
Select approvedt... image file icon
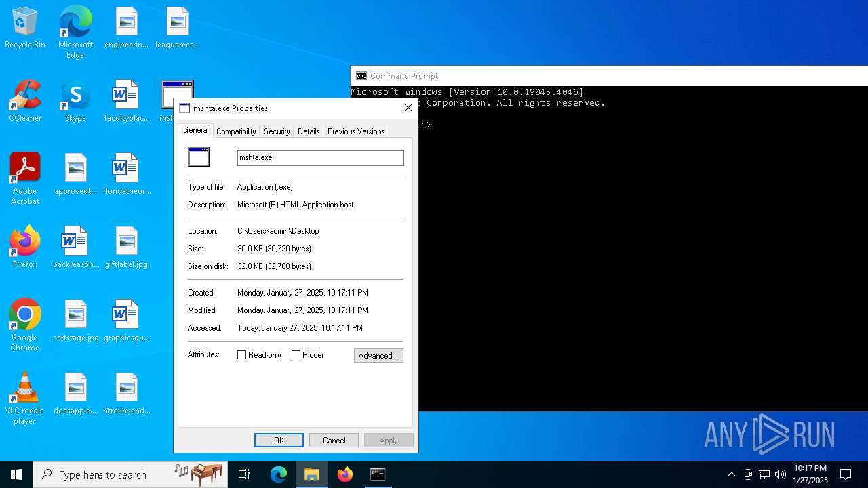(x=75, y=174)
